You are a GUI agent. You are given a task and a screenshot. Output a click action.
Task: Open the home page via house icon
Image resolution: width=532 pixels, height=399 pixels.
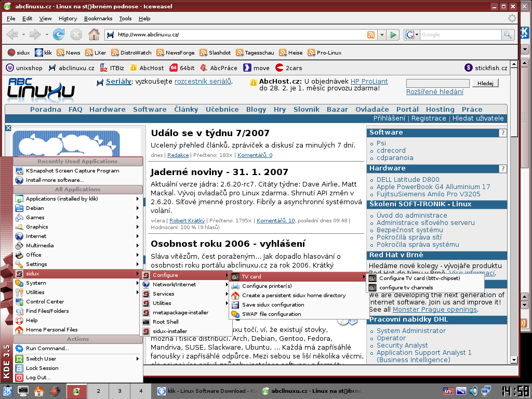94,34
